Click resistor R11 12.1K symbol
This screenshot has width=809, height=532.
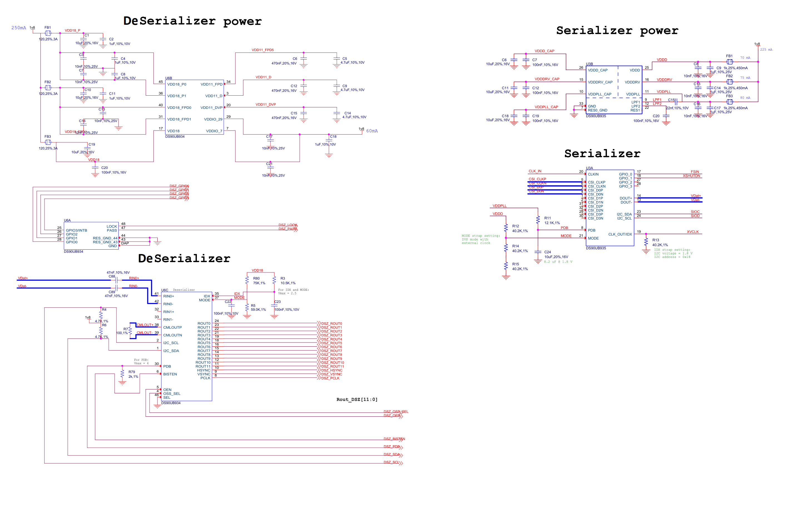(x=538, y=220)
